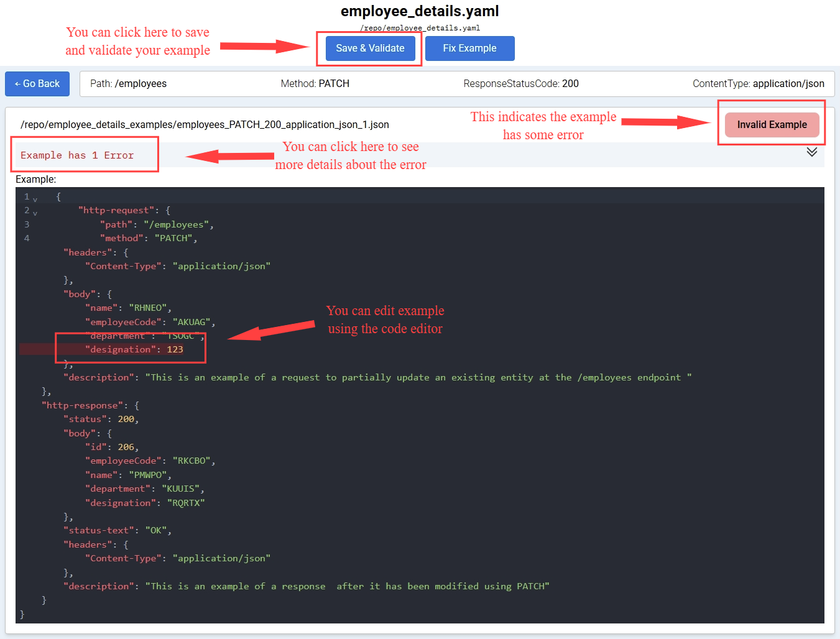Click the example JSON file path text

(205, 125)
